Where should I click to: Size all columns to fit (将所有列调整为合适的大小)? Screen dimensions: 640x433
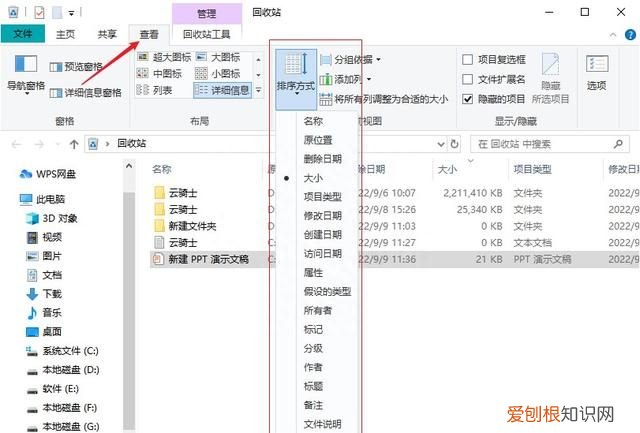[x=384, y=99]
